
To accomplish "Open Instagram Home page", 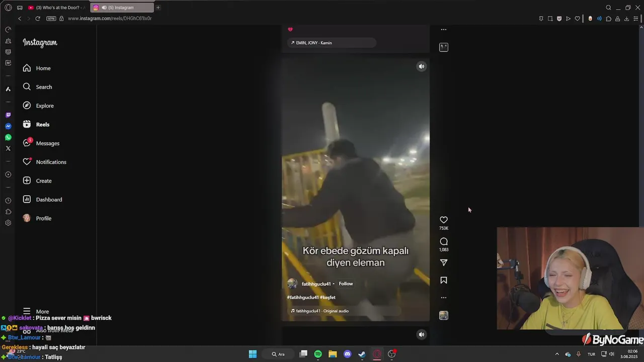I will pos(37,68).
